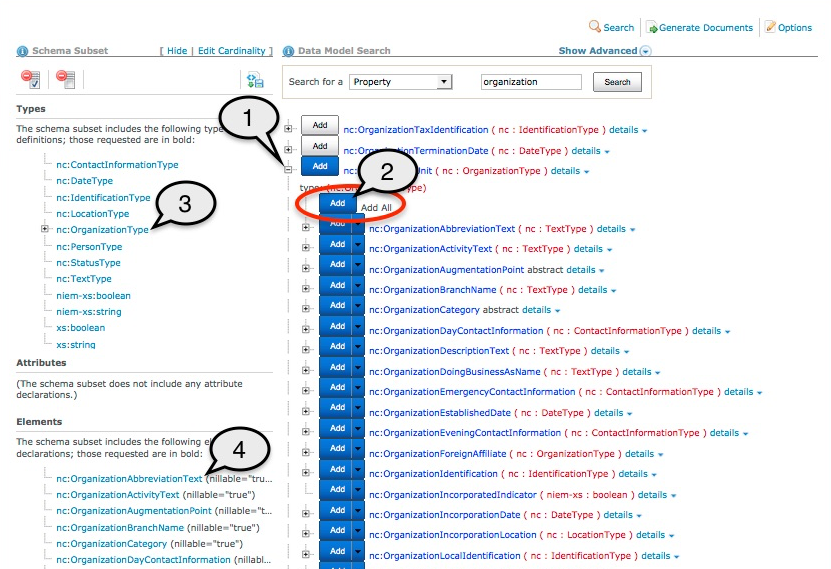Expand nc:OrganizationType tree node in Types

tap(44, 230)
